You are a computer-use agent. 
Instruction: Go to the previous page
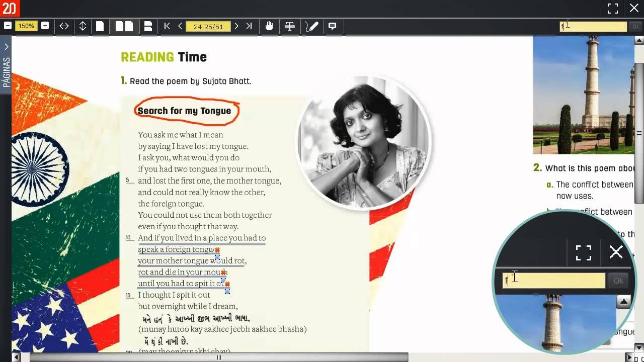point(180,26)
